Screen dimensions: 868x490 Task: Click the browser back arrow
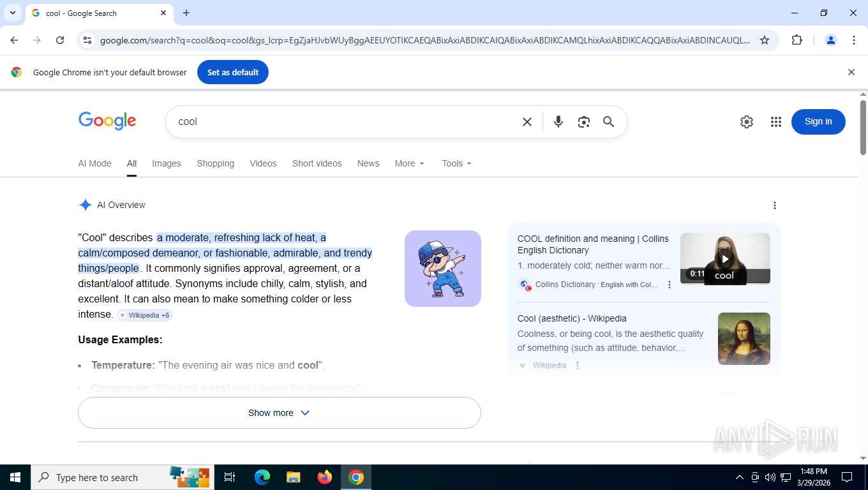click(x=14, y=40)
